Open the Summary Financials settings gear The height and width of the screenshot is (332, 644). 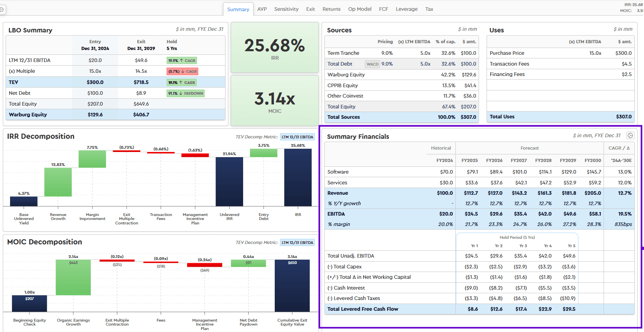(630, 136)
